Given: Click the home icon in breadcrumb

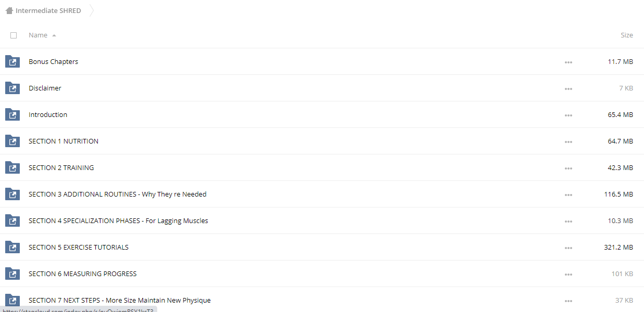Looking at the screenshot, I should click(9, 10).
